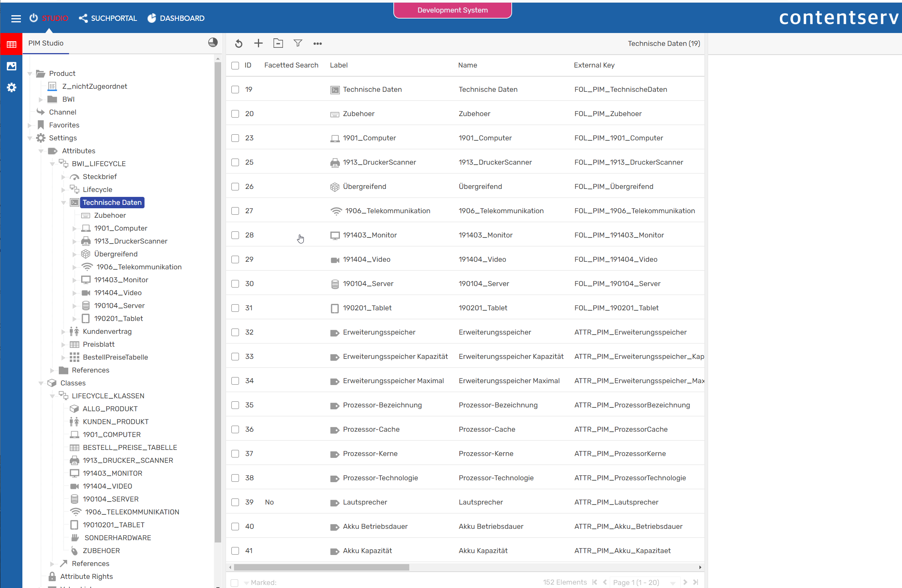Viewport: 902px width, 588px height.
Task: Collapse the BWI_LIFECYCLE node
Action: pos(52,164)
